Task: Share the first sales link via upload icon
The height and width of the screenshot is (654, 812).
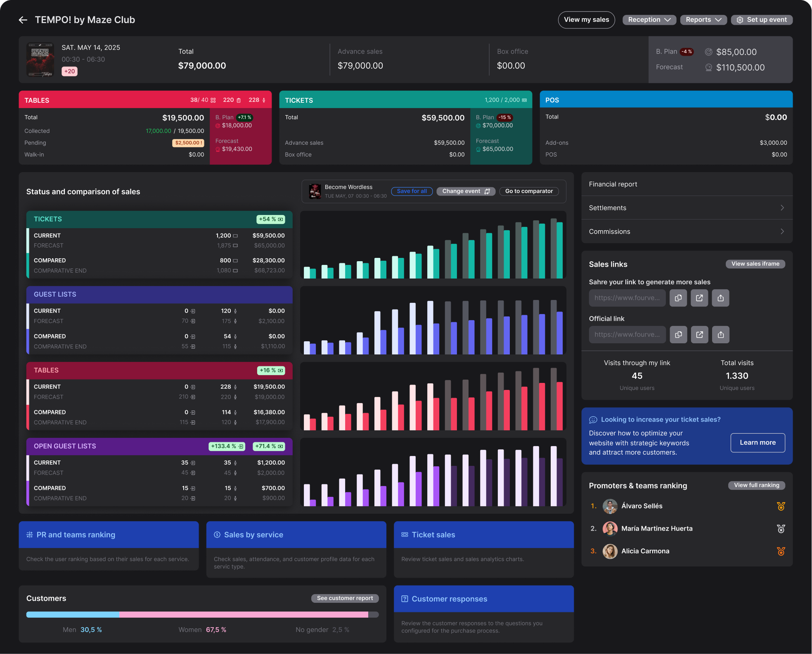Action: coord(720,298)
